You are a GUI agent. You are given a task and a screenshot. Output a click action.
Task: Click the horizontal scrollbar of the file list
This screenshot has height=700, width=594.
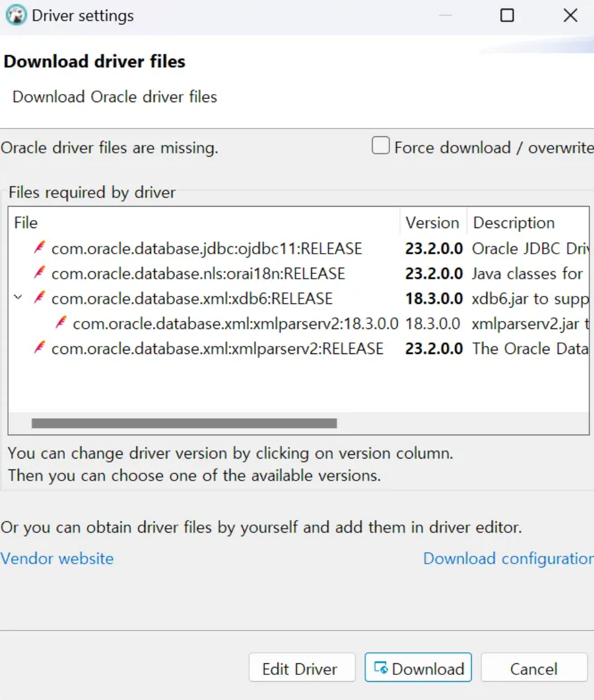184,423
